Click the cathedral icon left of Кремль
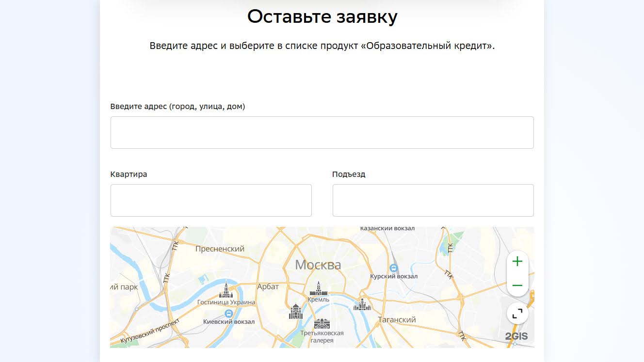644x362 pixels. 295,312
